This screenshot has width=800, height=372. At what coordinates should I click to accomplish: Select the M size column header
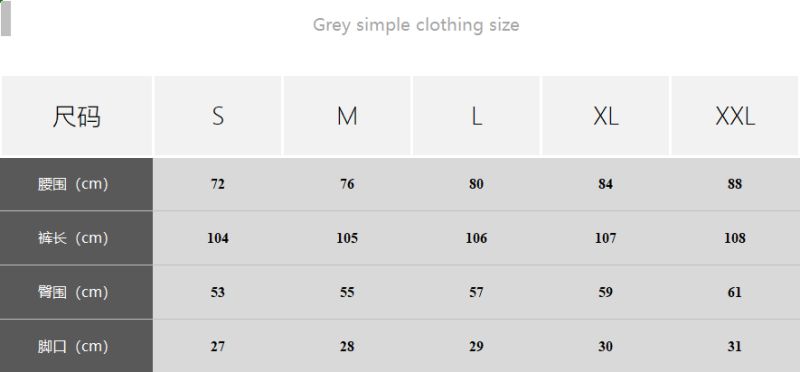[347, 116]
